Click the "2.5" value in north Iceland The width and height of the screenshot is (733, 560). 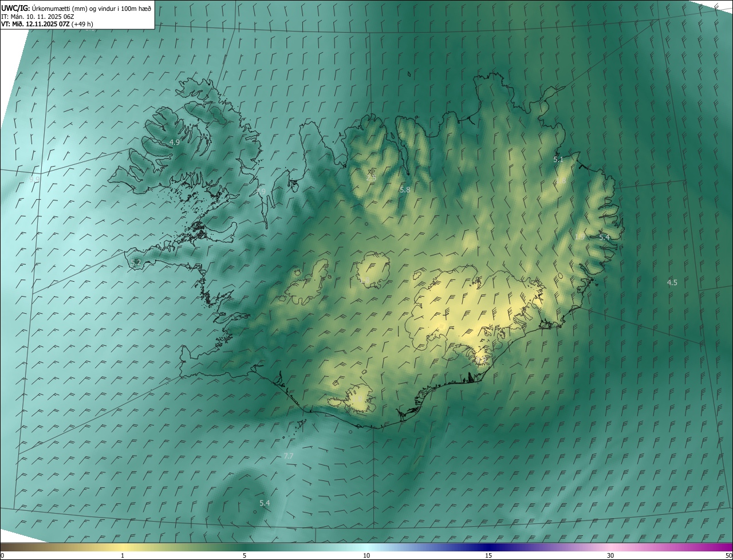371,178
